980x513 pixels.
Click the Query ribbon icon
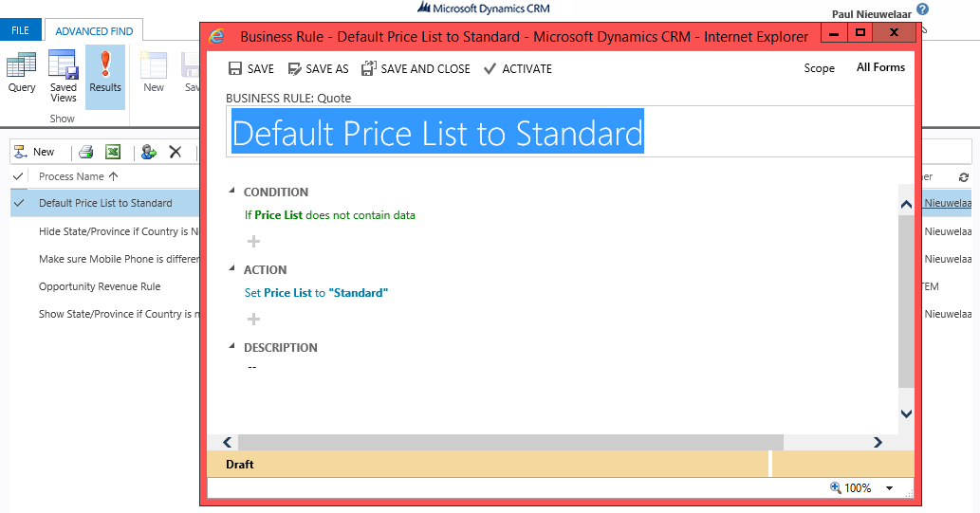[21, 74]
